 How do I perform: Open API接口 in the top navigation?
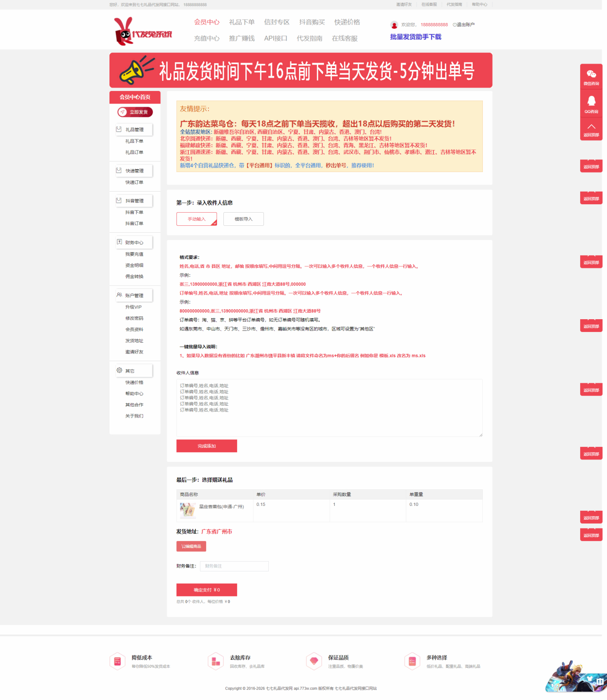pos(276,38)
